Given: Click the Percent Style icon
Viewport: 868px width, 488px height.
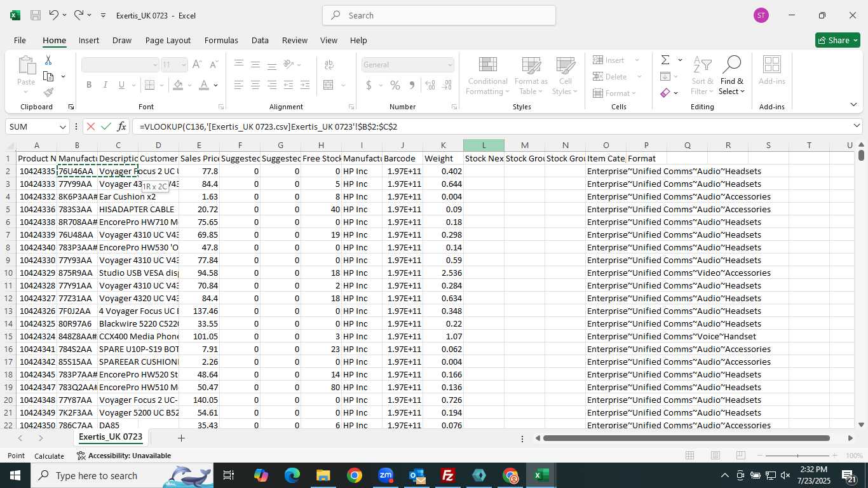Looking at the screenshot, I should tap(395, 85).
